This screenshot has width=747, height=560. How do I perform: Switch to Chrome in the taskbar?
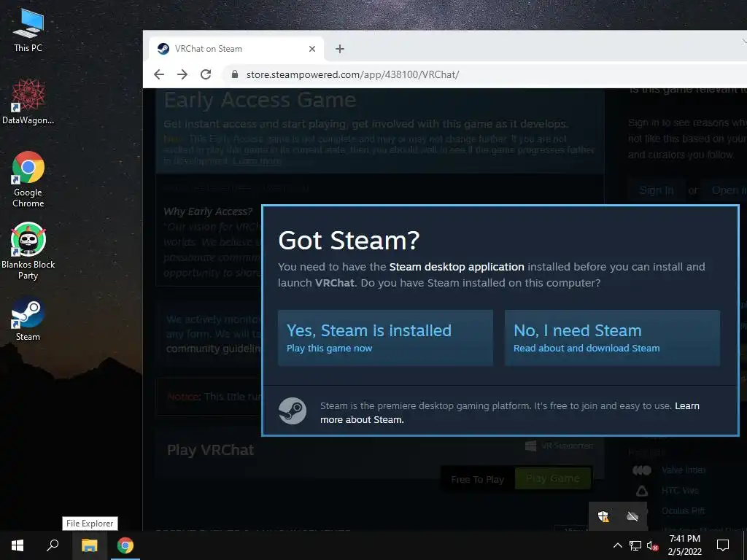[125, 545]
